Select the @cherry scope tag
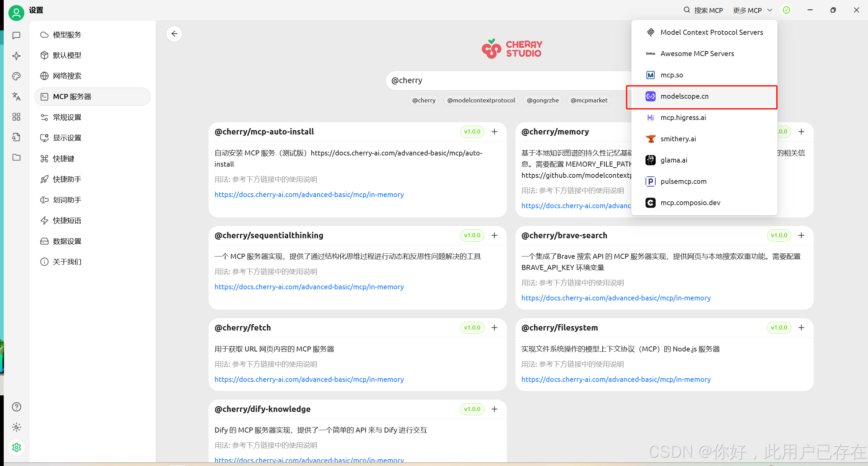This screenshot has width=868, height=466. coord(424,100)
